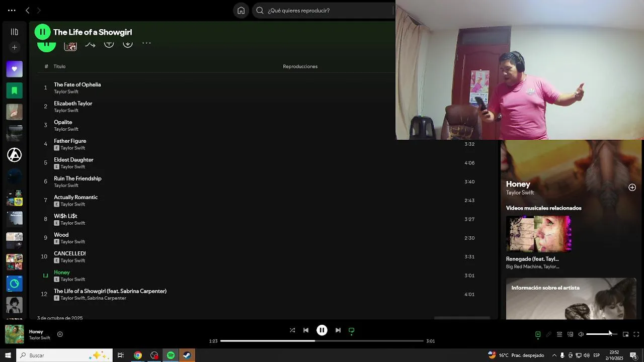
Task: Open the playlist with circled A logo
Action: (14, 155)
